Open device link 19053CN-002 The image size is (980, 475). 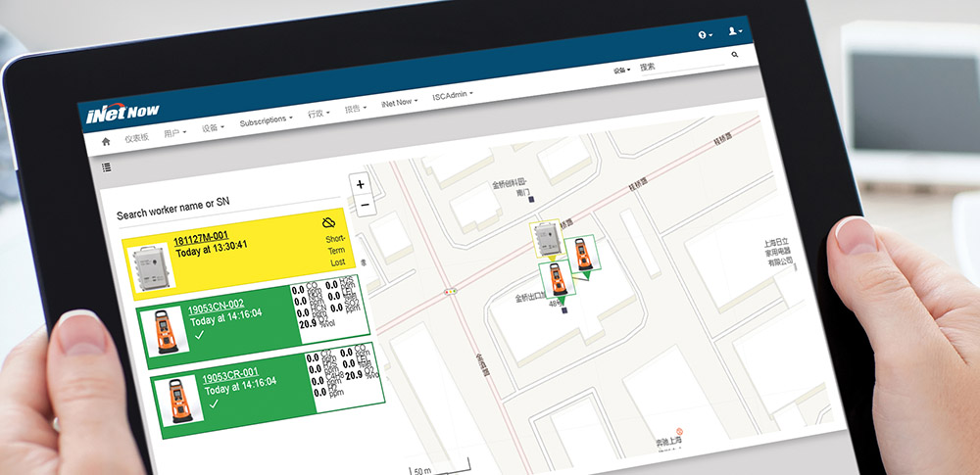[217, 305]
